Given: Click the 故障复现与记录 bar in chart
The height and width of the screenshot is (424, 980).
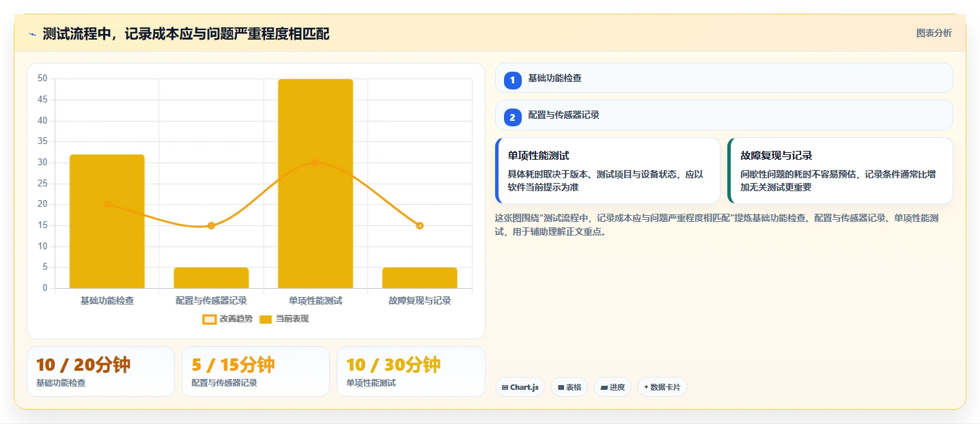Looking at the screenshot, I should [419, 278].
